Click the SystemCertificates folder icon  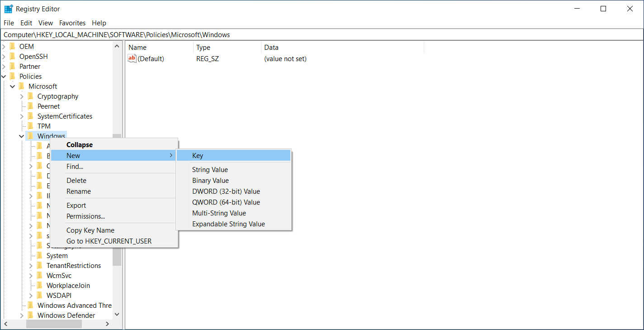point(31,116)
